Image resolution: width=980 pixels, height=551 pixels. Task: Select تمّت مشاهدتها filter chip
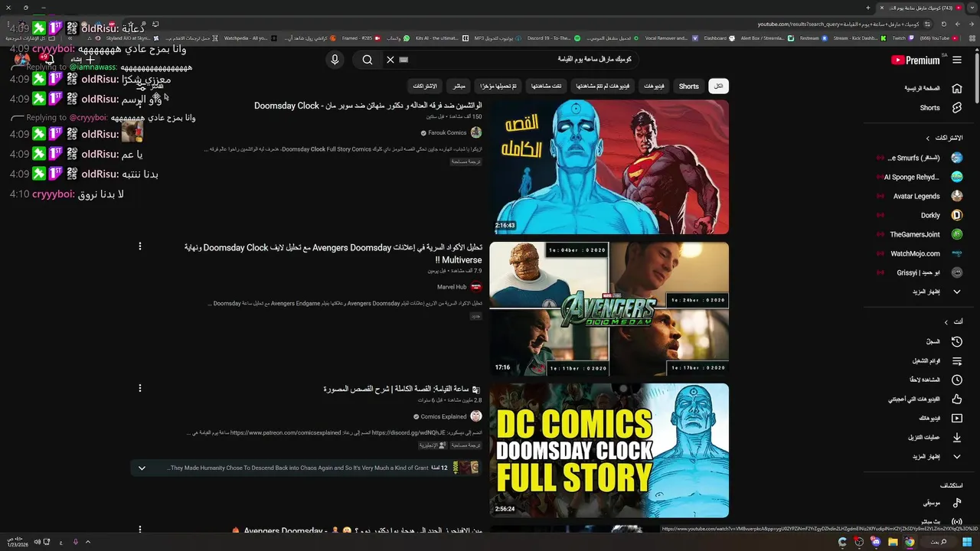pos(547,86)
